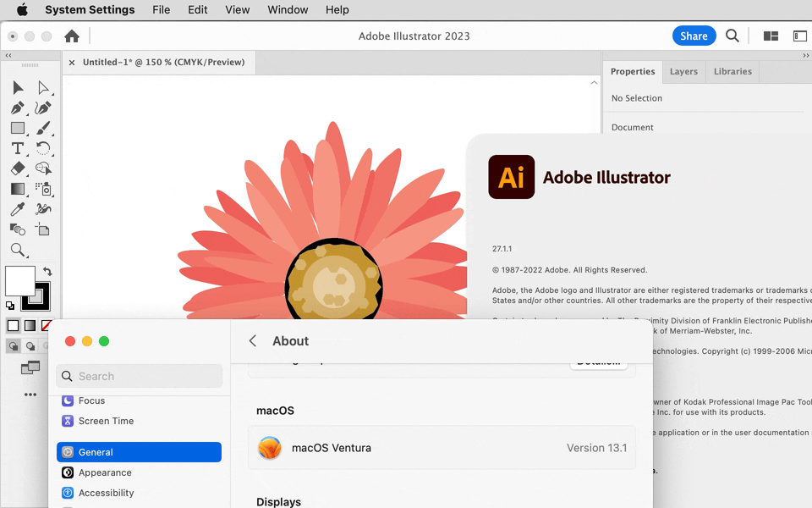Click the Version 13.1 text
The image size is (812, 508).
pos(596,448)
